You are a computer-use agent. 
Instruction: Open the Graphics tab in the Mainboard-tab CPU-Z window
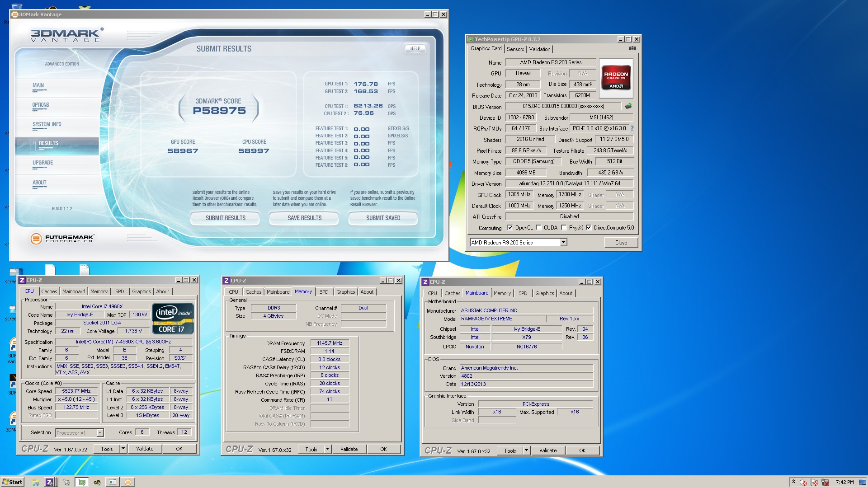pyautogui.click(x=544, y=293)
